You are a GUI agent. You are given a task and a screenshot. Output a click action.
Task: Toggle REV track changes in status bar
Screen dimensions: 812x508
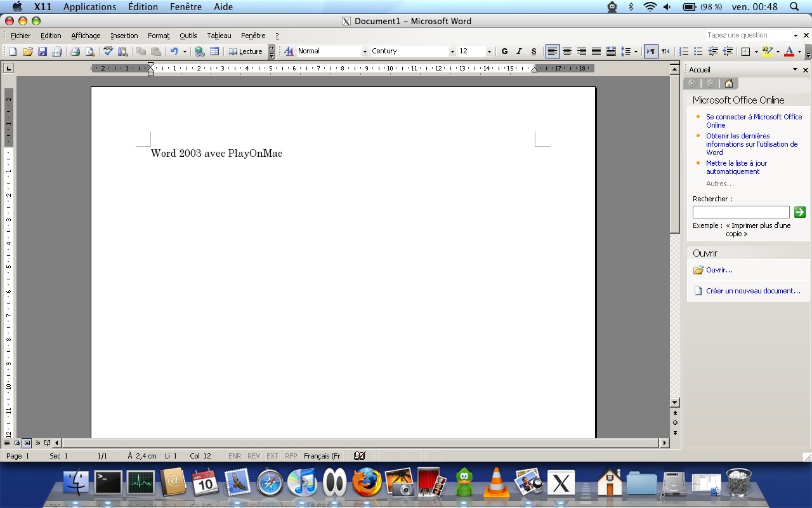coord(254,456)
